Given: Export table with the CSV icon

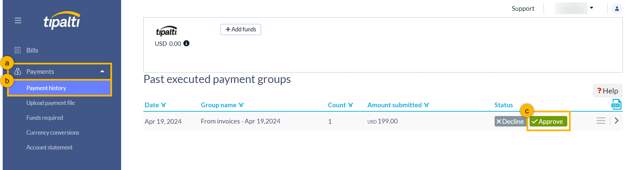Looking at the screenshot, I should (x=616, y=105).
